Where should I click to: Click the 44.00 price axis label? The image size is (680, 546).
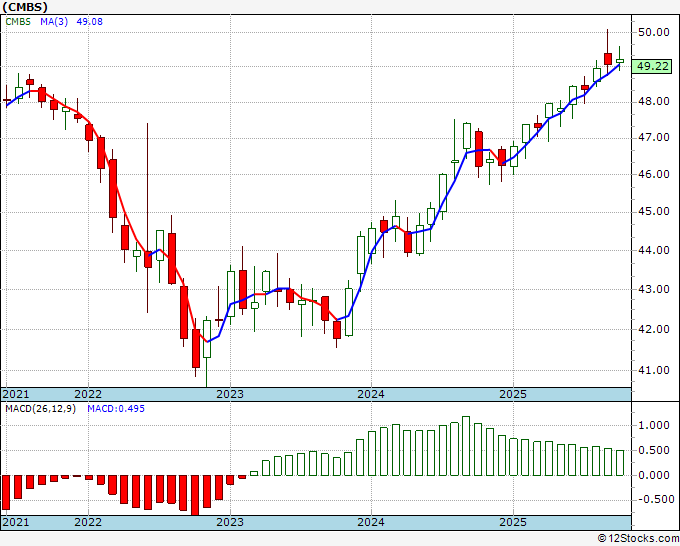654,250
